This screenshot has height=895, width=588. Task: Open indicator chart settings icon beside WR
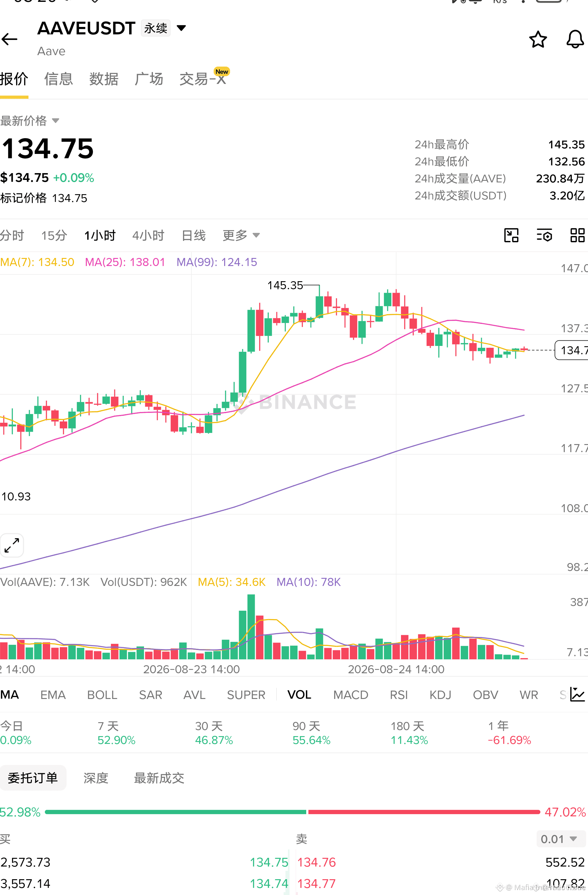pos(577,694)
